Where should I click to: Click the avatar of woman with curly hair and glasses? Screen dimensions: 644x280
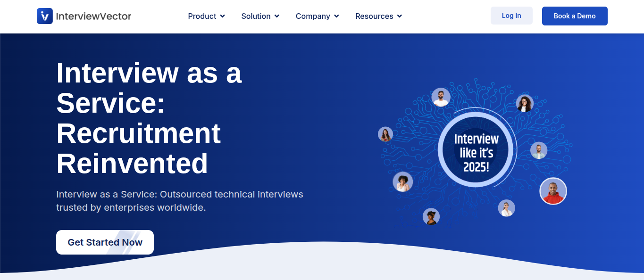pos(525,103)
